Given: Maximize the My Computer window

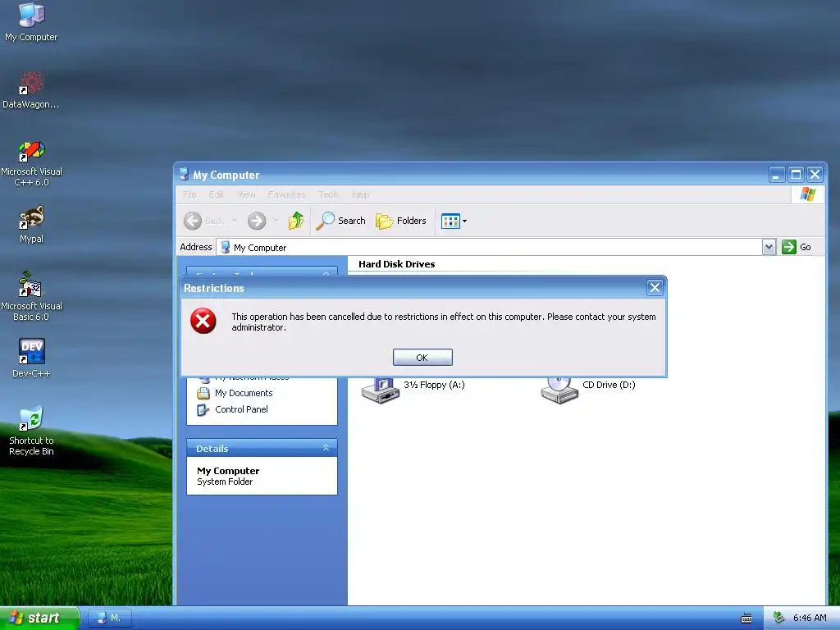Looking at the screenshot, I should (x=796, y=175).
